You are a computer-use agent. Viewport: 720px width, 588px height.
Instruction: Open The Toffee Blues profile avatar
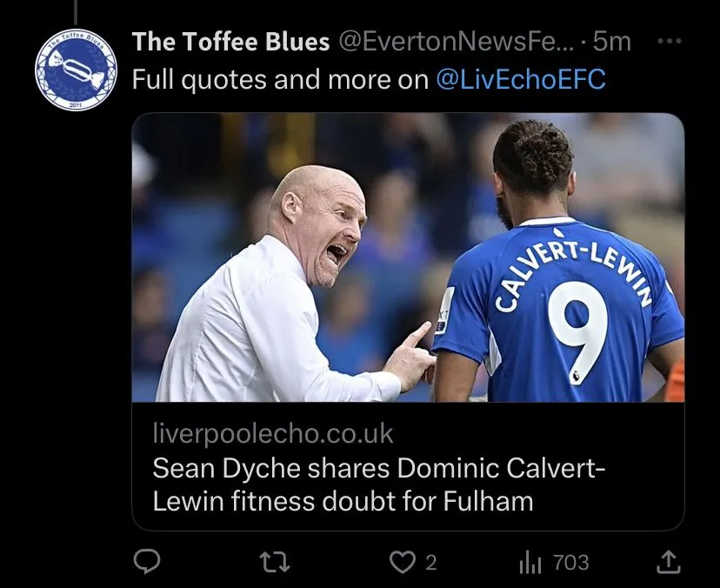point(76,69)
